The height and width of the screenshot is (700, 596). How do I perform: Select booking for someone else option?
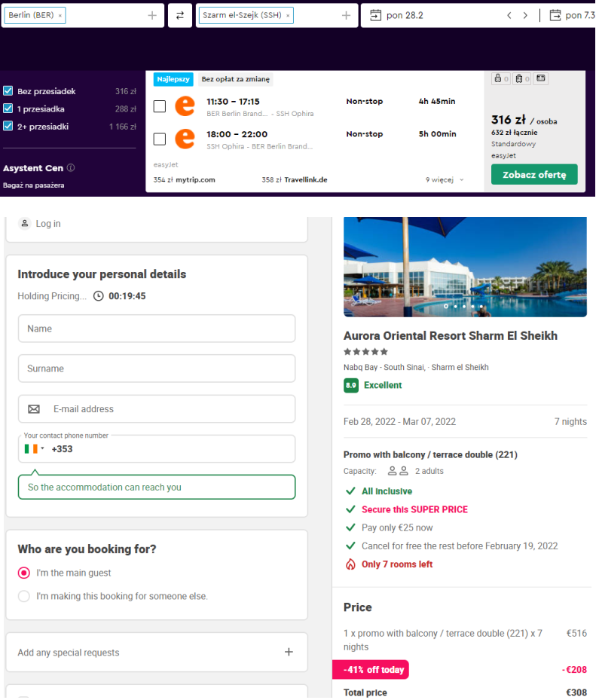(x=24, y=596)
